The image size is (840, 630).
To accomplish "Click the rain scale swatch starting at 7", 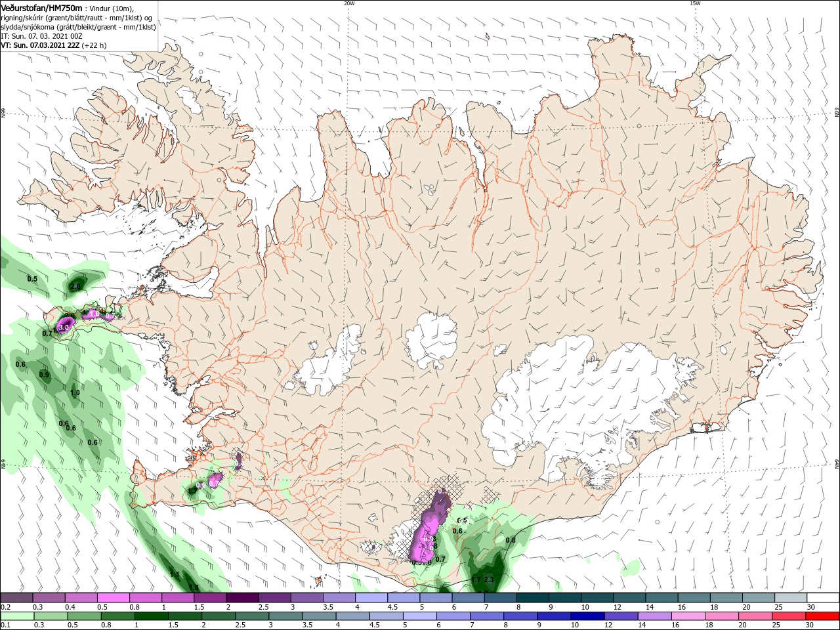I will pos(486,616).
